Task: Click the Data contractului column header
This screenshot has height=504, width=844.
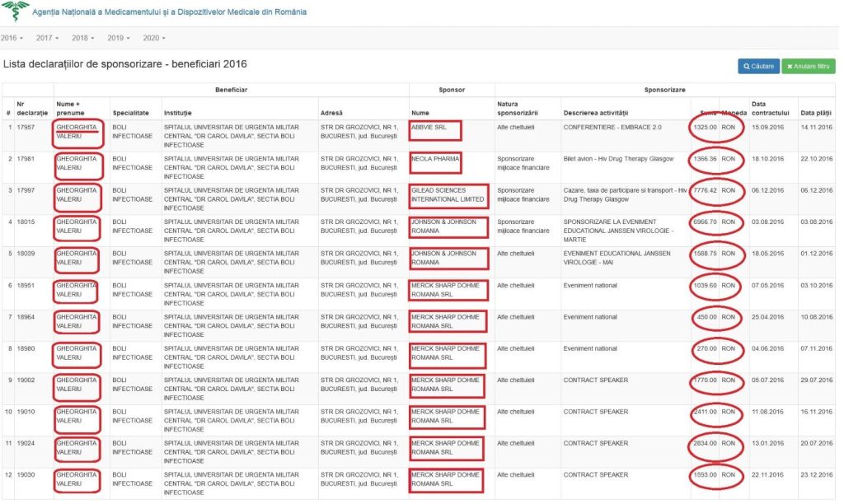Action: 771,109
